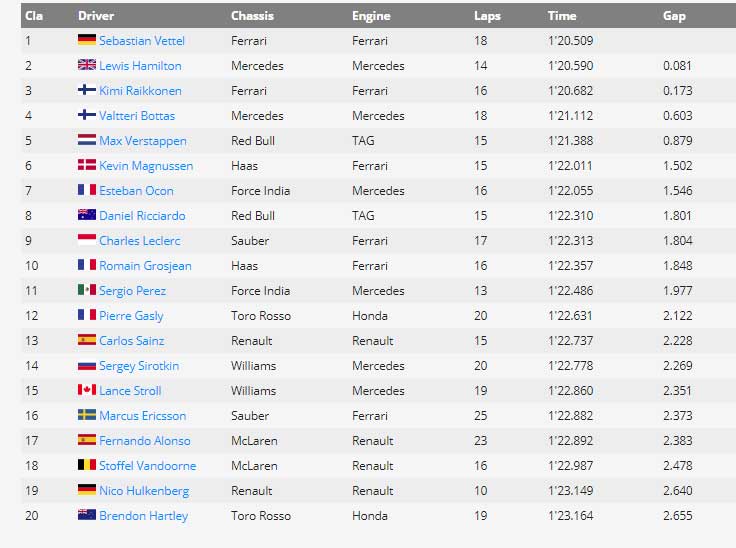This screenshot has width=736, height=548.
Task: Open Sebastian Vettel's driver link
Action: coord(142,41)
